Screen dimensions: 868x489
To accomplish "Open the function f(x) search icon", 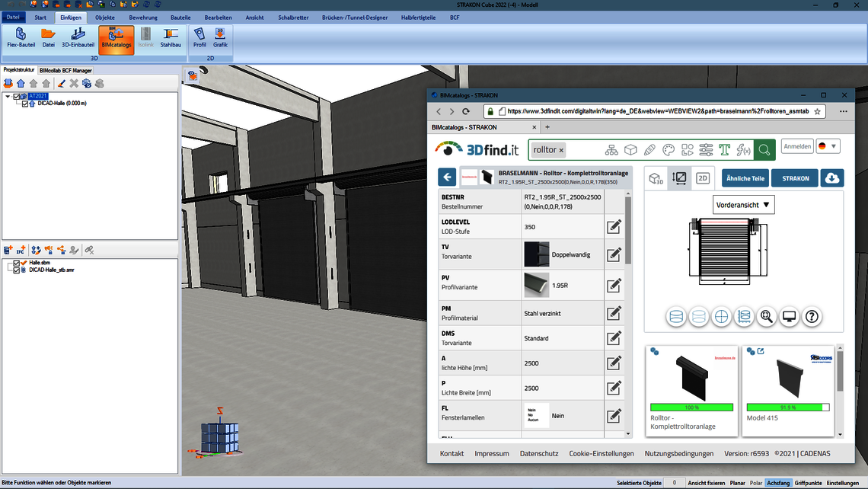I will (743, 150).
